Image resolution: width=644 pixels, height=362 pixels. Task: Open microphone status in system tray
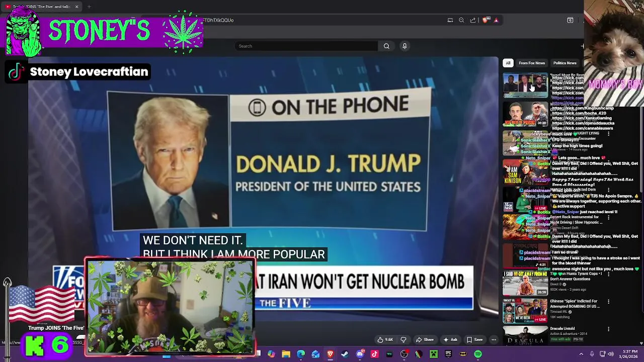click(x=592, y=354)
